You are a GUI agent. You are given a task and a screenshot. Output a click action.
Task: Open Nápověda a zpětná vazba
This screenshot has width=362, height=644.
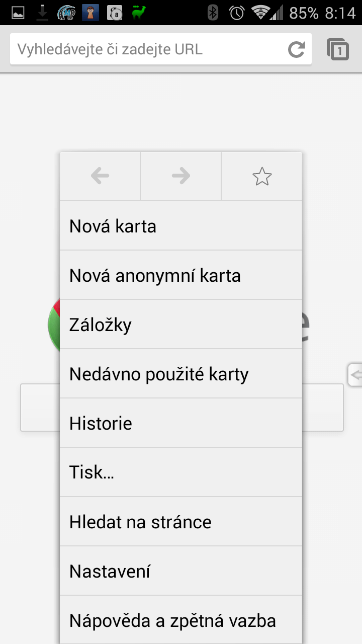tap(181, 620)
